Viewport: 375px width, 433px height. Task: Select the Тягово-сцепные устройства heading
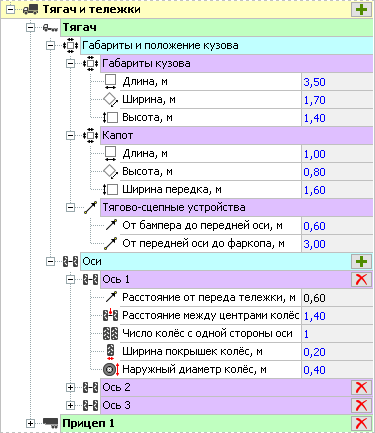(x=236, y=207)
